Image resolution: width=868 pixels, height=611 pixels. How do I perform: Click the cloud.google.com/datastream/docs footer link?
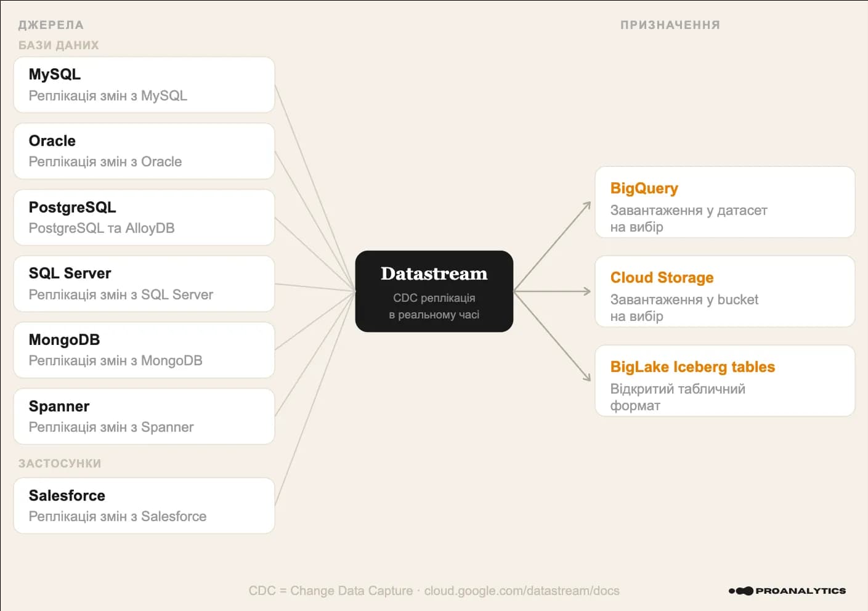(x=521, y=591)
